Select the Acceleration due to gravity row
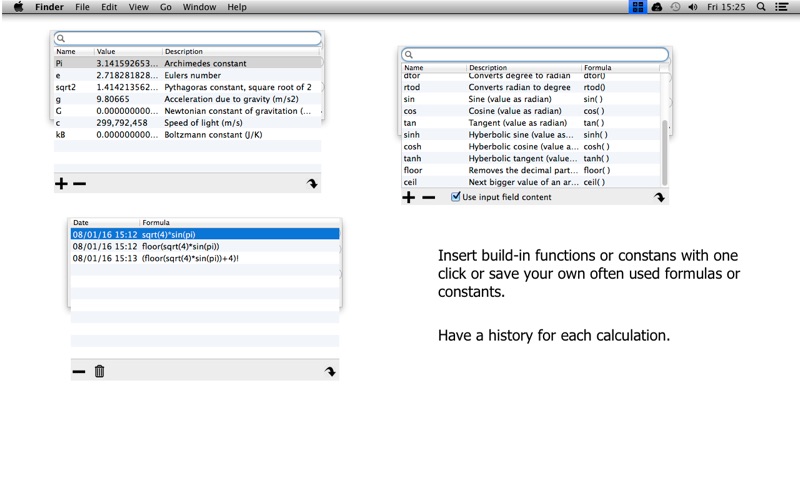The image size is (800, 500). pos(188,99)
